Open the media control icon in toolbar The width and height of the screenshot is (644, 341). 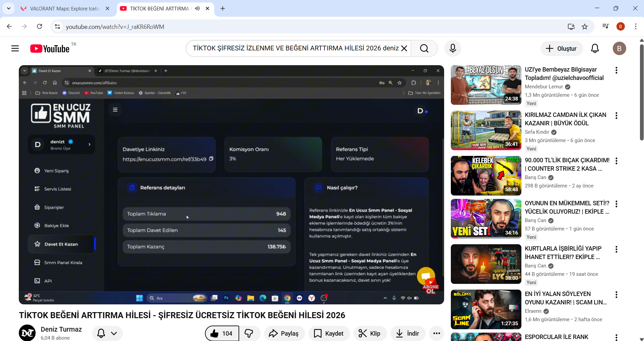(605, 26)
